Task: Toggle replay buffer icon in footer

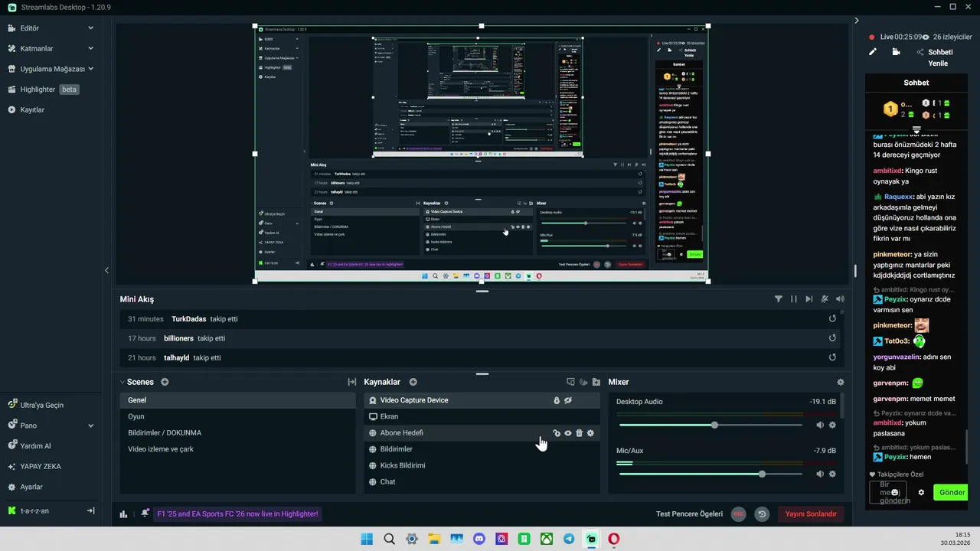Action: (762, 514)
